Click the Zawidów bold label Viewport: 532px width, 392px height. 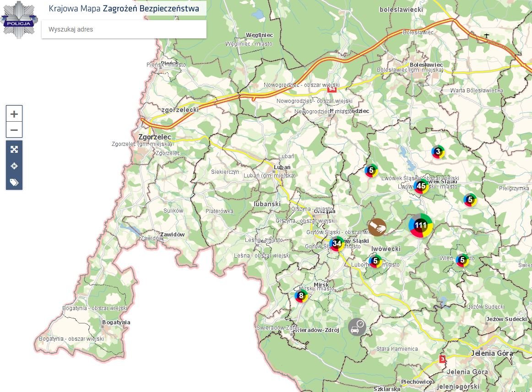pyautogui.click(x=172, y=234)
